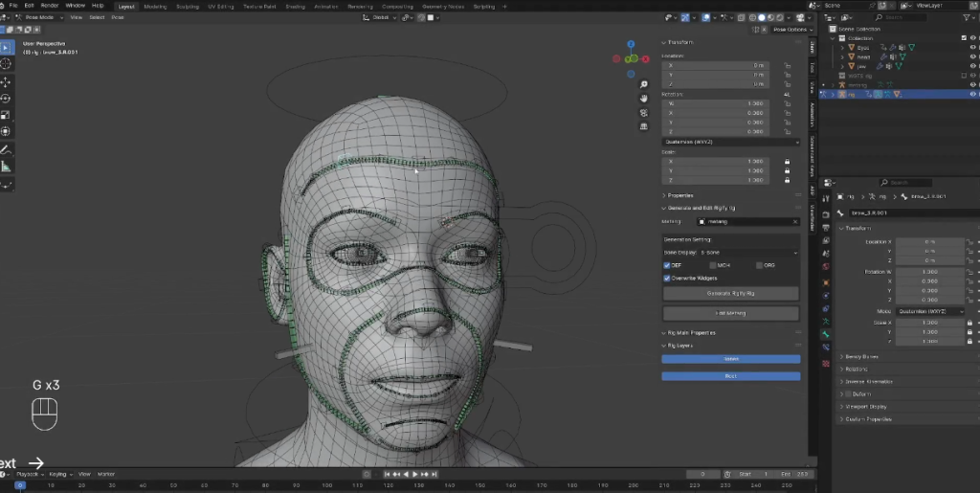Toggle the Overwrite Widgets checkbox
This screenshot has width=980, height=493.
(668, 278)
